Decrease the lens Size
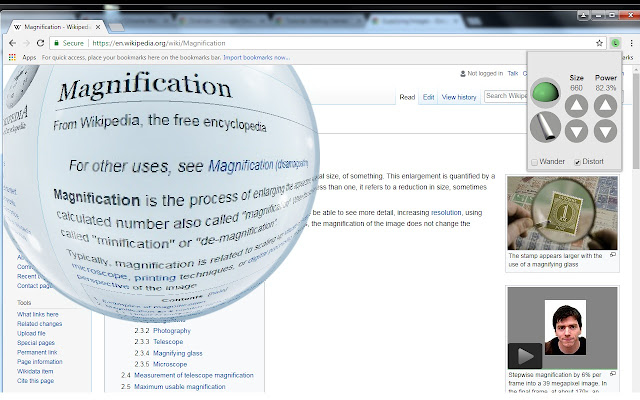Viewport: 640px width, 400px height. tap(576, 131)
